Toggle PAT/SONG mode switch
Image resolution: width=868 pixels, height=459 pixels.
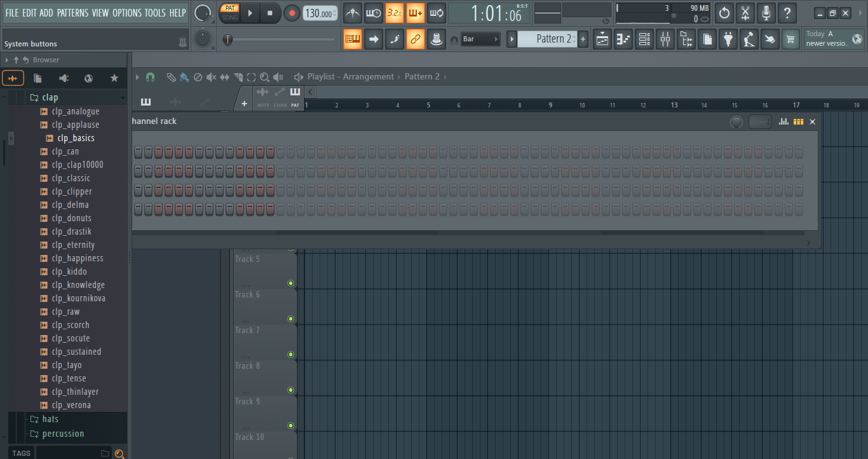(229, 13)
